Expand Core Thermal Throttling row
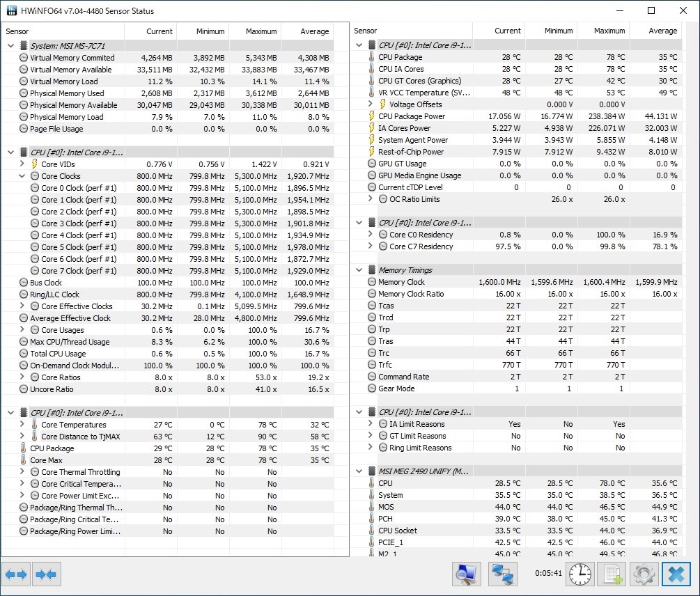 [x=22, y=471]
